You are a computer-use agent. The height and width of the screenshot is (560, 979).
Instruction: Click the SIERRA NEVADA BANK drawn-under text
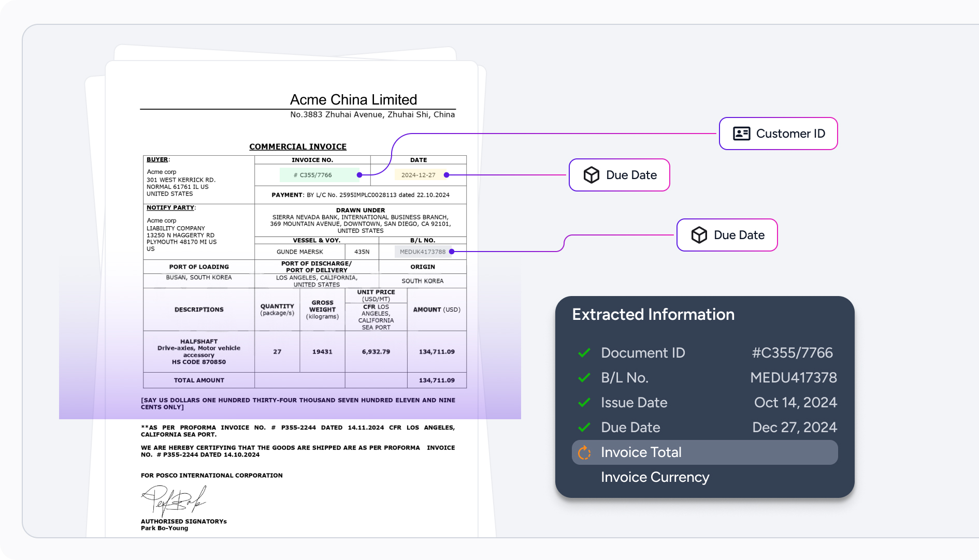(361, 224)
